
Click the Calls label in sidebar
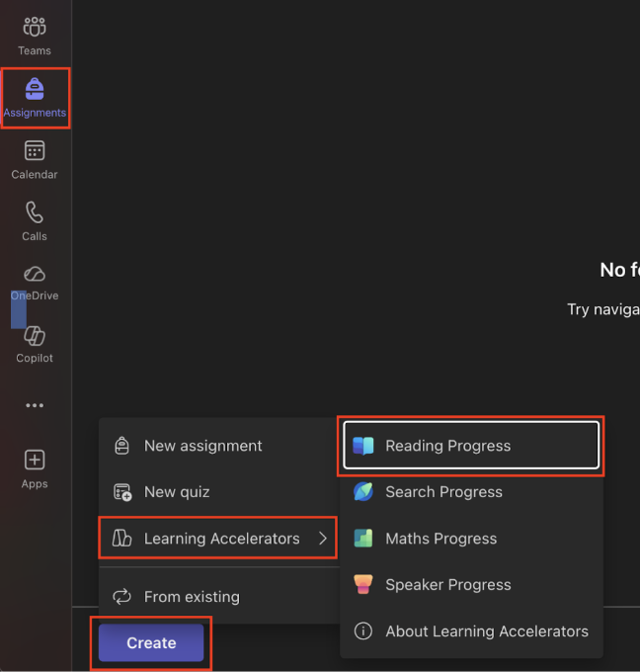[35, 236]
